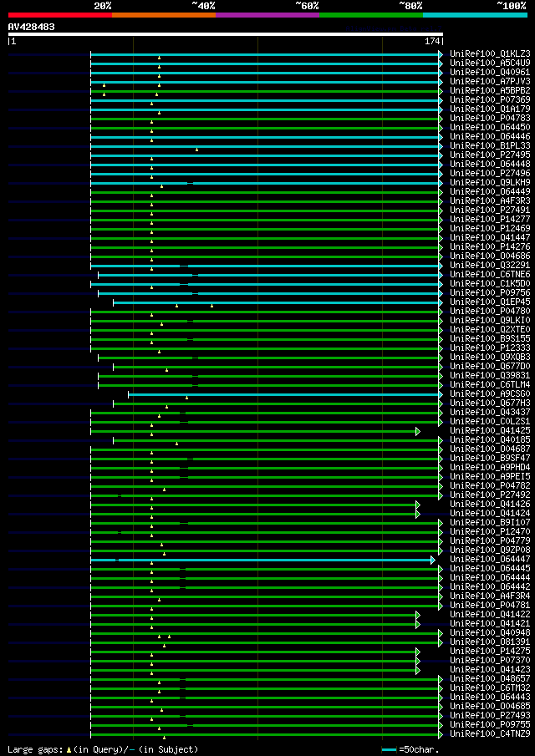
Task: Select the UniRef100_P09756 label
Action: tap(490, 292)
